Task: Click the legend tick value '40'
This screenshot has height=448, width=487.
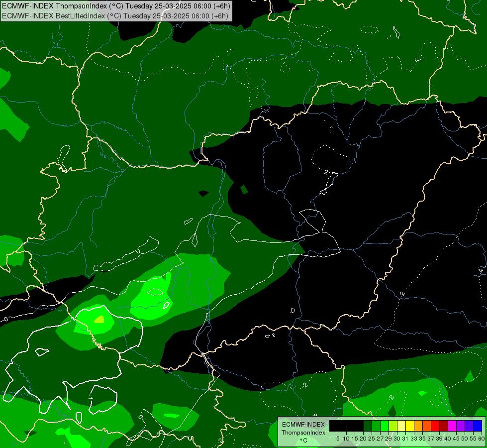Action: click(448, 439)
